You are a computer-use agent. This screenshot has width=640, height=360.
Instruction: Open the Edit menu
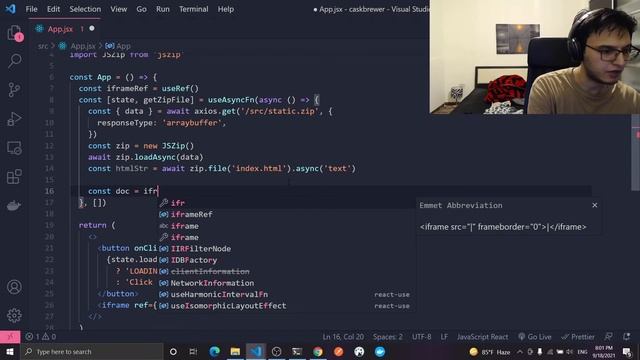click(53, 9)
